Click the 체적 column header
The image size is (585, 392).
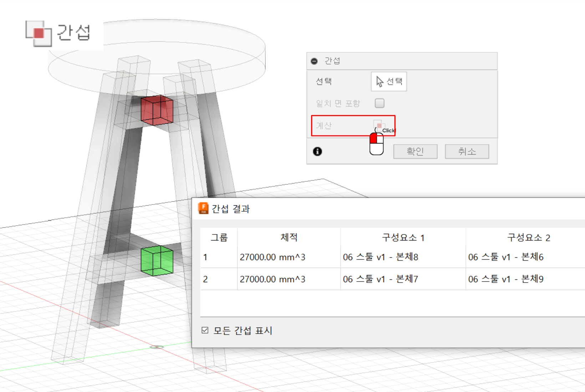[x=289, y=237]
